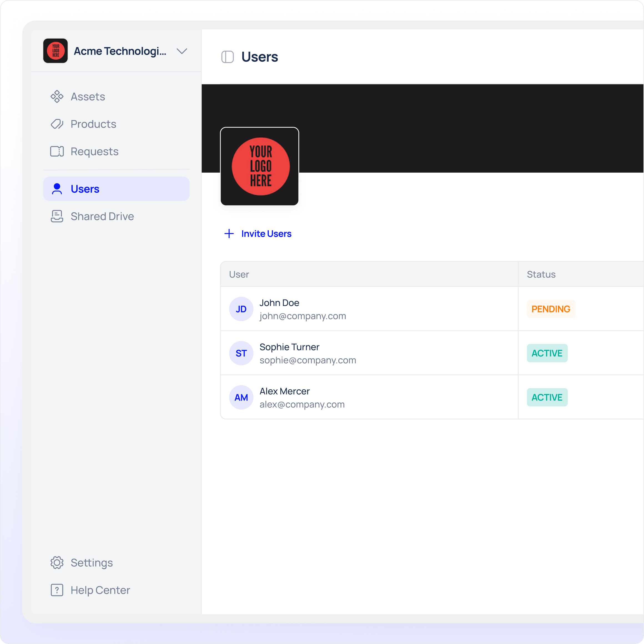Toggle the sidebar panel collapse icon

(x=227, y=57)
